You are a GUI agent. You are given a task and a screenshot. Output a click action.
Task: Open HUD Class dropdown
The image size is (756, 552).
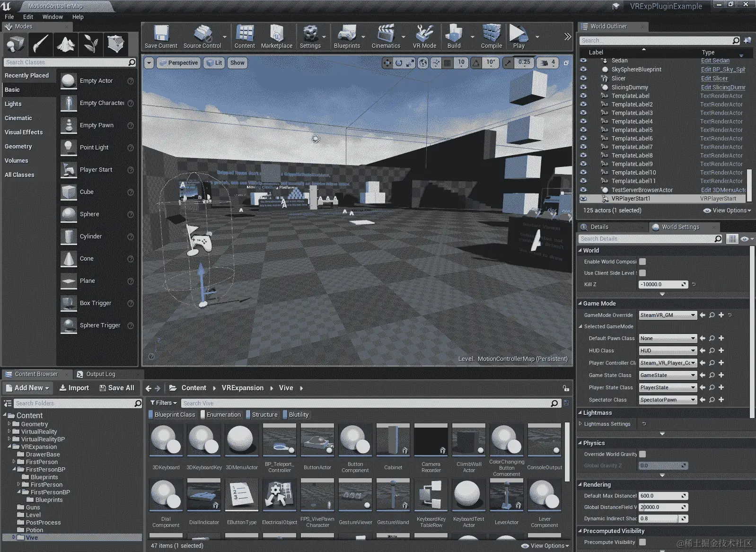coord(668,350)
